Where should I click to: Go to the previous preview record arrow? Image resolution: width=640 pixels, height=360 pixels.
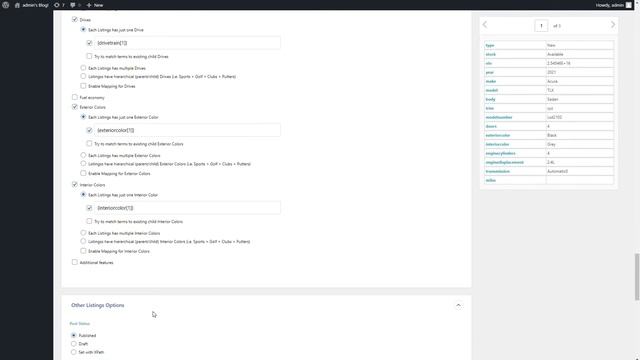[x=485, y=25]
